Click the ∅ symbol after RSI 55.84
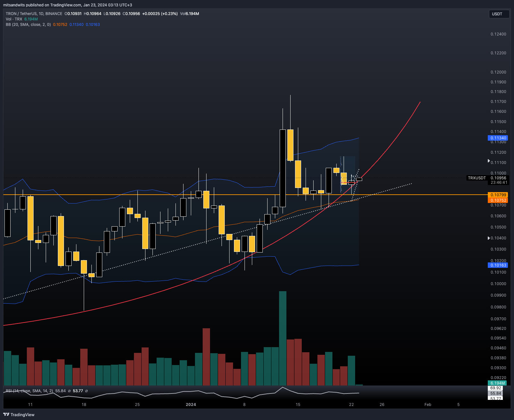 pyautogui.click(x=69, y=391)
